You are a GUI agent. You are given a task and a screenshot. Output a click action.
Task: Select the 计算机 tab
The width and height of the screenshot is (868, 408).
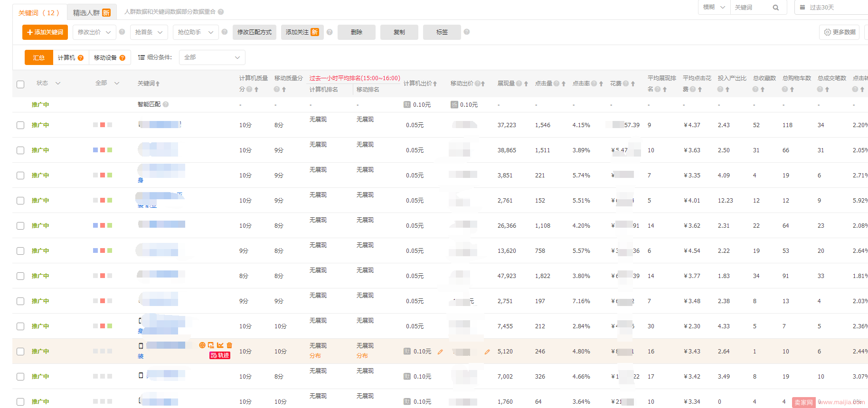click(x=71, y=57)
